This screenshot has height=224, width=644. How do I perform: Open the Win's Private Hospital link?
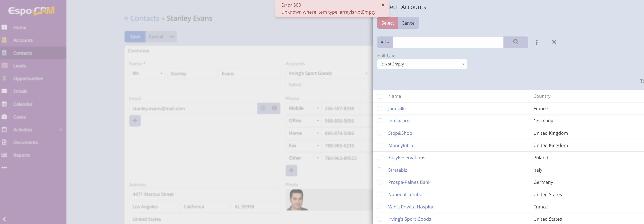click(411, 207)
